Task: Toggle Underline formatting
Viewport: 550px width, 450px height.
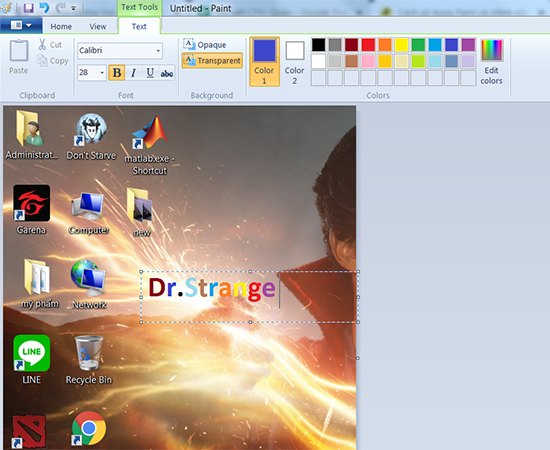Action: point(150,73)
